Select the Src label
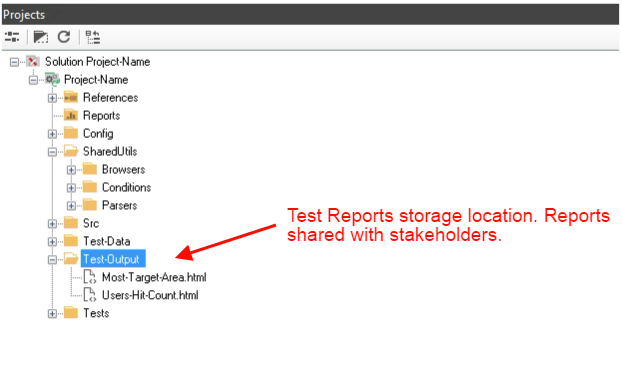The width and height of the screenshot is (622, 372). pos(91,223)
